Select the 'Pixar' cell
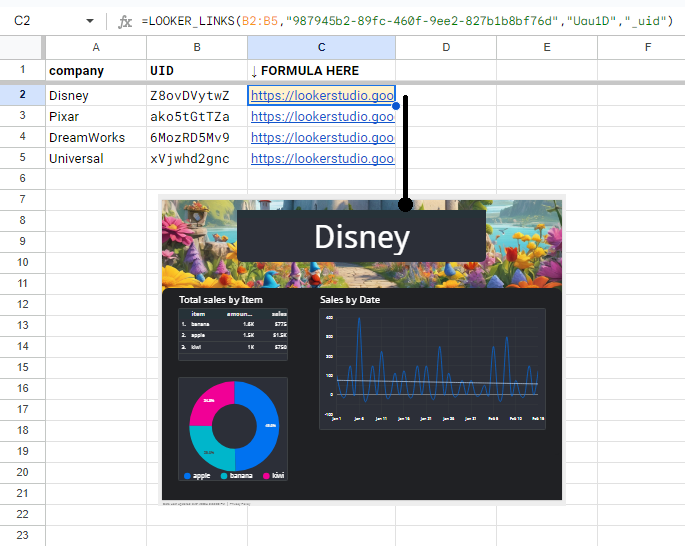This screenshot has width=685, height=546. 96,116
